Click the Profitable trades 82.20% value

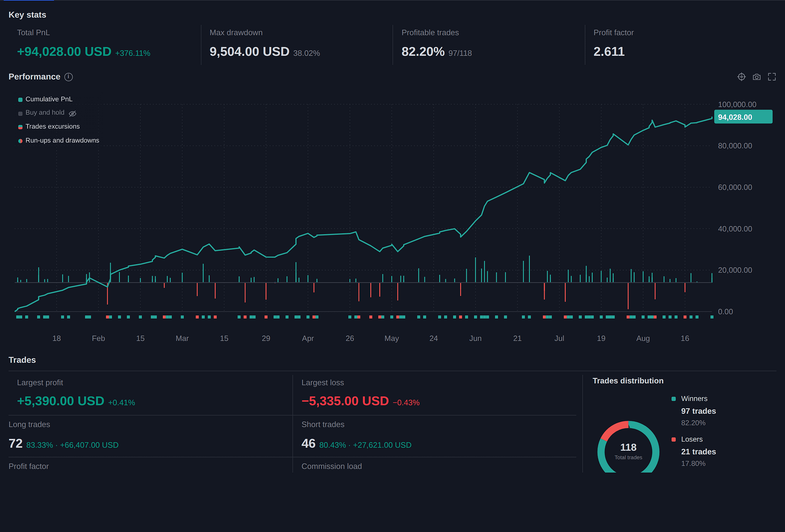[x=423, y=52]
